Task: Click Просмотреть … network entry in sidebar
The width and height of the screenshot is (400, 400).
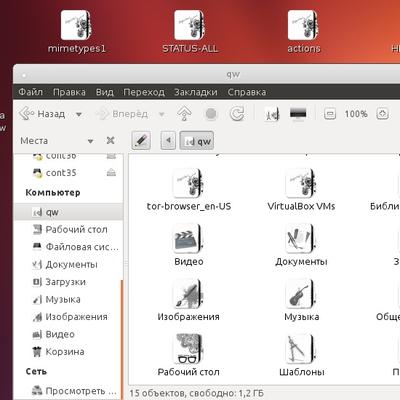Action: (68, 391)
